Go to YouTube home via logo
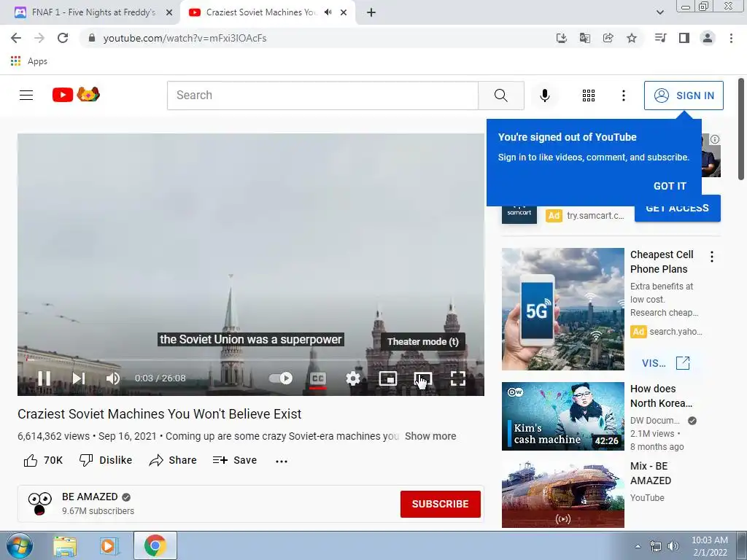The height and width of the screenshot is (560, 747). (x=76, y=95)
